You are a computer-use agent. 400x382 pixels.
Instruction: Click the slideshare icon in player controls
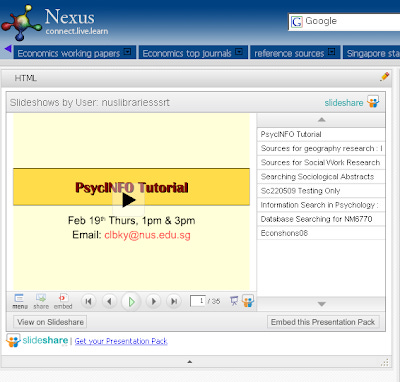pyautogui.click(x=248, y=301)
